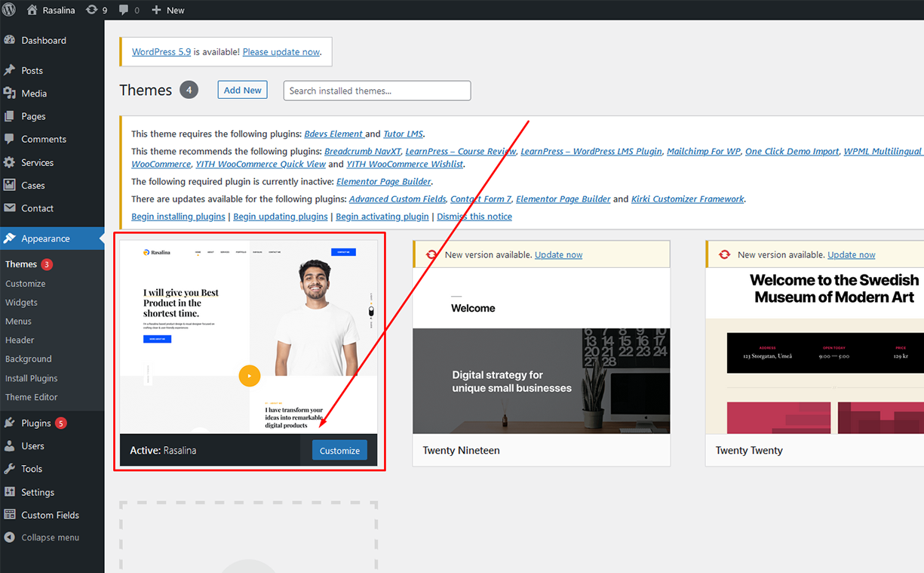
Task: Open the Tutor LMS plugin link
Action: click(403, 134)
